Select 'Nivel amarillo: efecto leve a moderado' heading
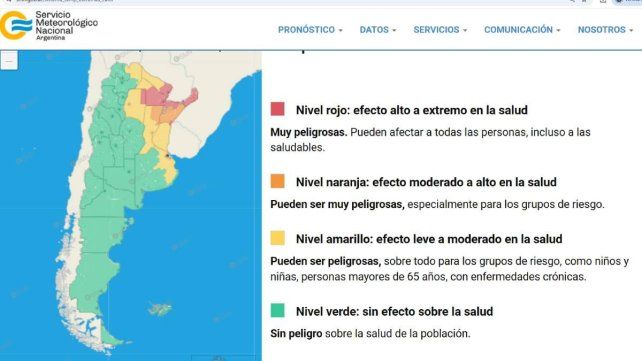The height and width of the screenshot is (361, 642). [x=429, y=239]
